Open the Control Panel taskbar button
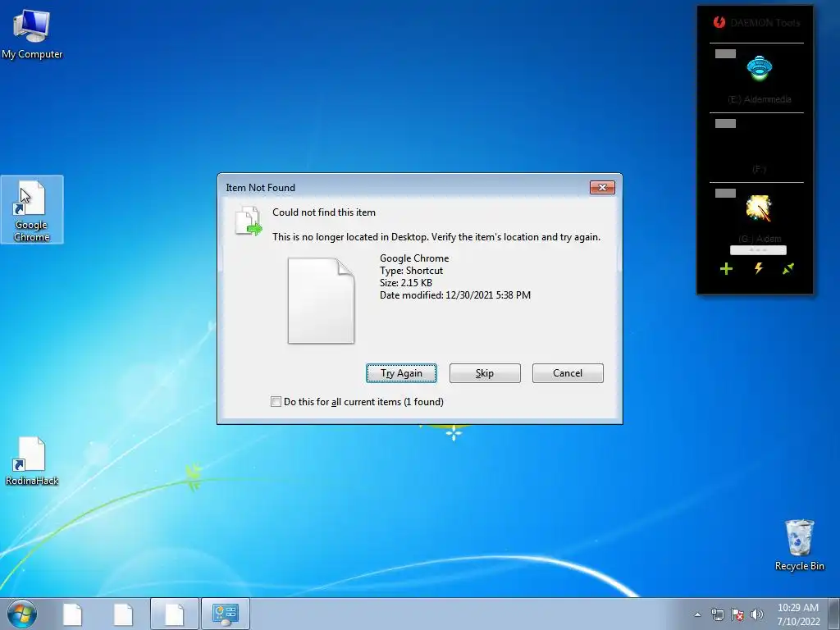The height and width of the screenshot is (630, 840). pyautogui.click(x=225, y=614)
